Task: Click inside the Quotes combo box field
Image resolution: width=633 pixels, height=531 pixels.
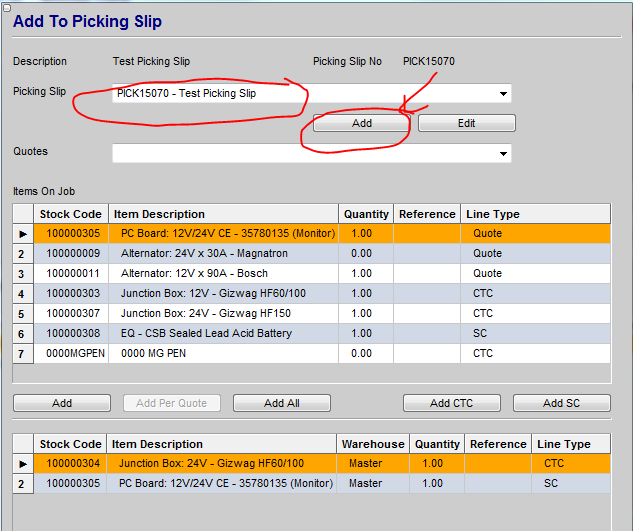Action: tap(300, 154)
